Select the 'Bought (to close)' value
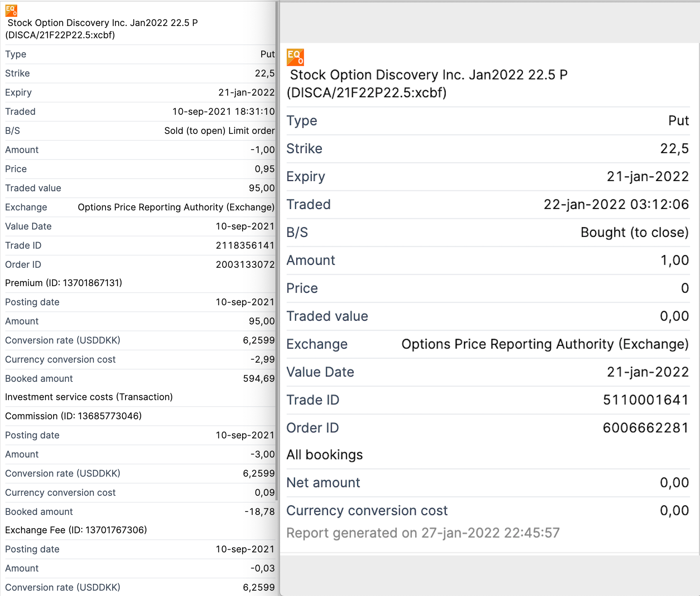Image resolution: width=700 pixels, height=596 pixels. 635,233
